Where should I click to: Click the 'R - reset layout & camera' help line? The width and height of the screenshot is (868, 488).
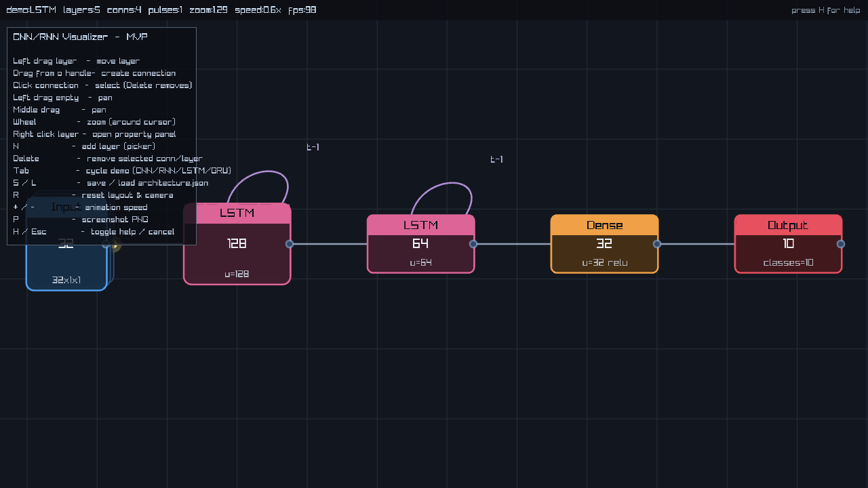pos(93,195)
